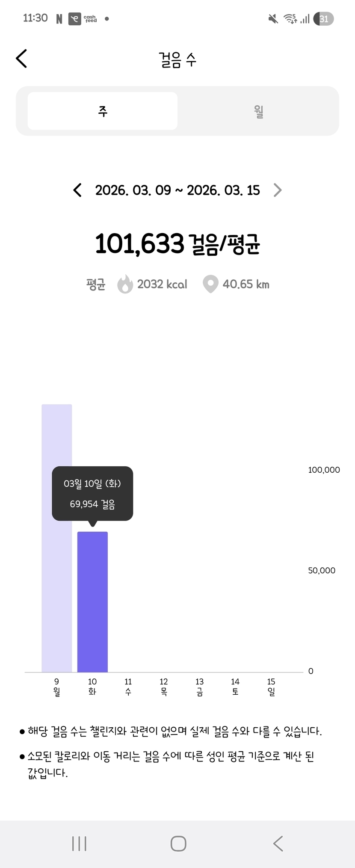
Task: Tap the muted sound status icon
Action: click(x=273, y=19)
